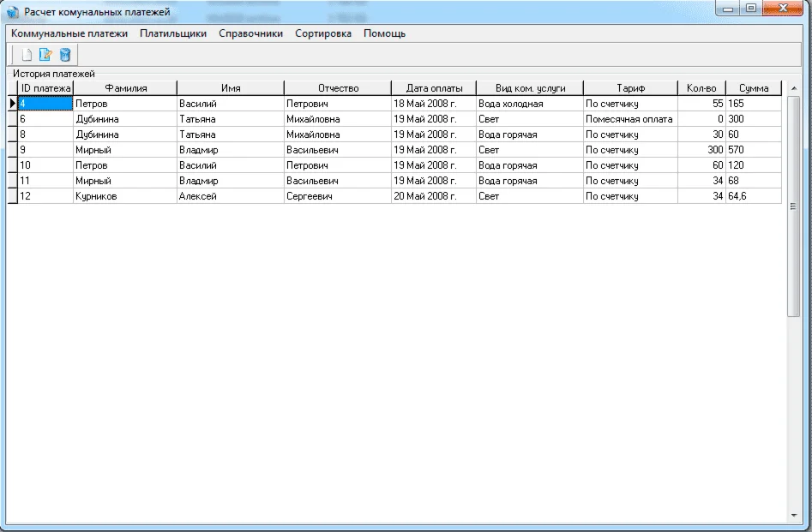
Task: Click the Вид ком. услуги column header
Action: (530, 88)
